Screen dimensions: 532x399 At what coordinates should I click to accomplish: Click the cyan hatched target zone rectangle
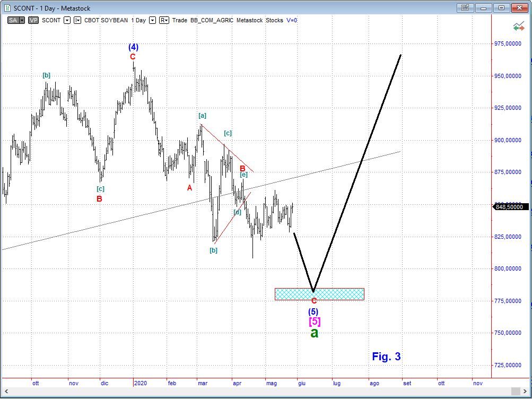coord(339,294)
